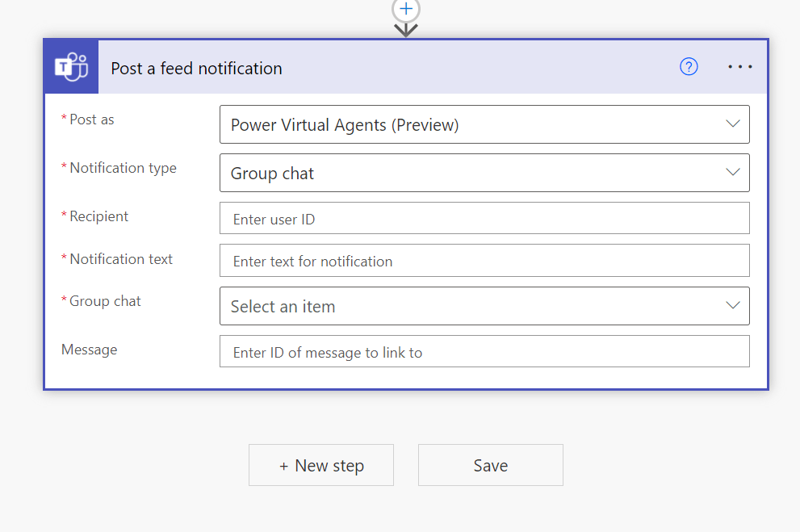Expand the Post as dropdown chevron
Viewport: 800px width, 532px height.
[732, 124]
